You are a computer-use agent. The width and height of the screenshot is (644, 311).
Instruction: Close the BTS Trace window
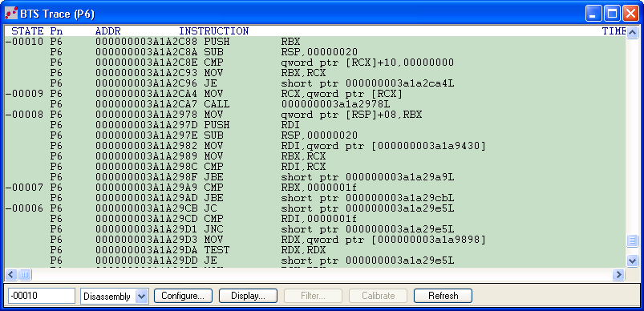[x=630, y=14]
